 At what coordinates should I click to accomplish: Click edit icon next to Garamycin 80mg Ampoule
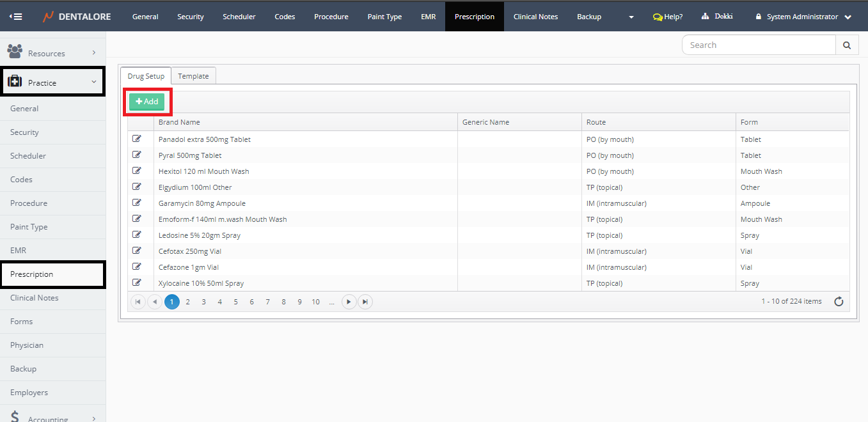point(136,203)
